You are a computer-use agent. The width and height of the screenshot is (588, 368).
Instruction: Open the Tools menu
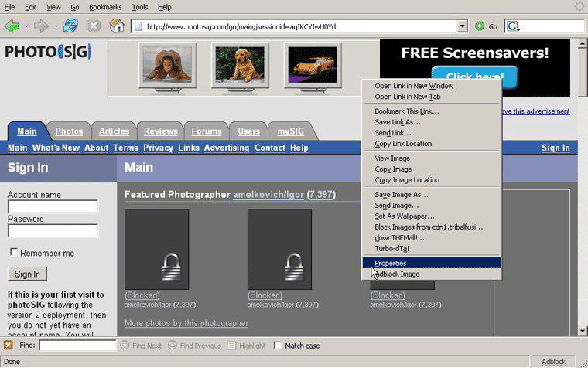pyautogui.click(x=140, y=7)
